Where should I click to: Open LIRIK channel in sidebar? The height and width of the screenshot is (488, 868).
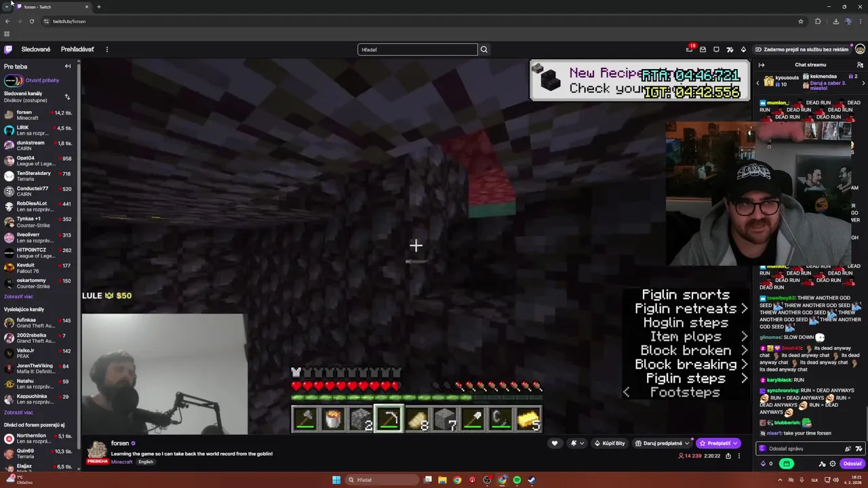tap(39, 130)
